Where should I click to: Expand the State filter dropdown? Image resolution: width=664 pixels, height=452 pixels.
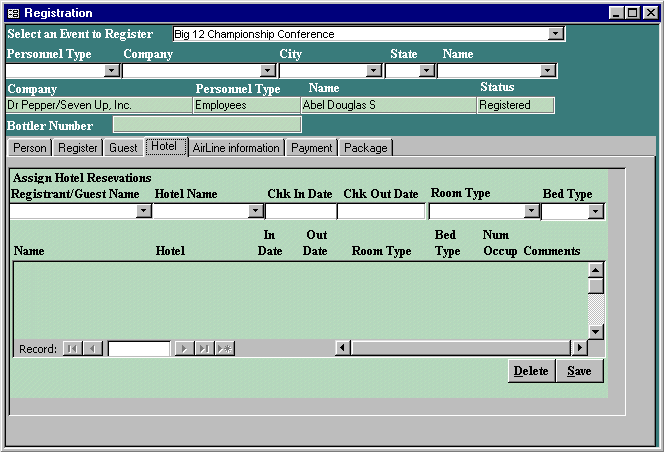[426, 70]
